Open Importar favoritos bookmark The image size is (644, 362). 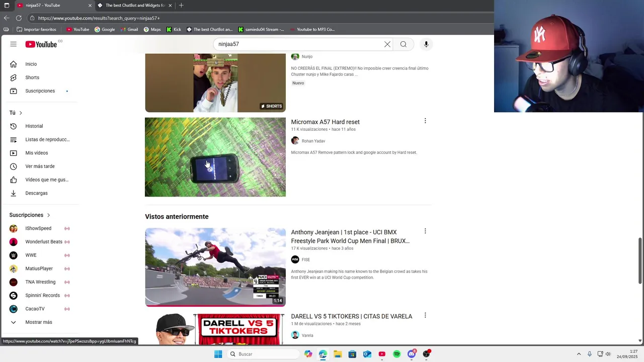[36, 29]
